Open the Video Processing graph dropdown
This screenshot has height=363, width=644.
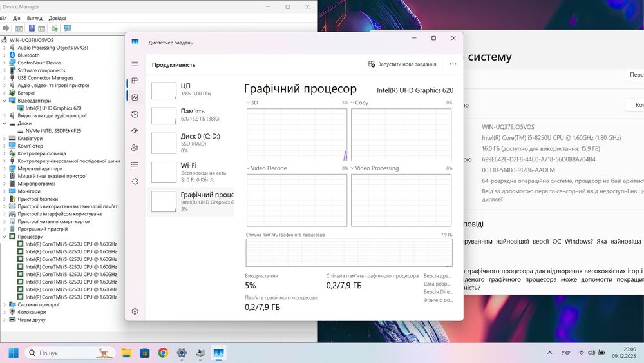point(352,168)
